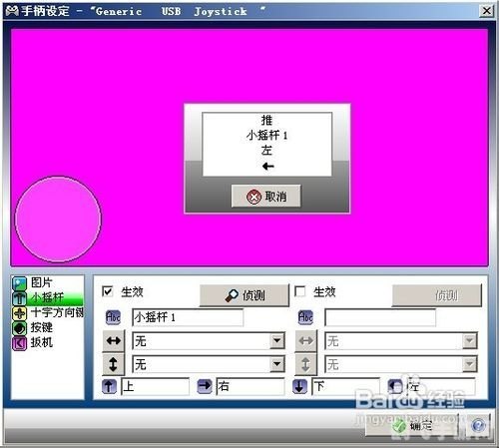Click the joystick circle on the canvas
The image size is (499, 448).
pos(58,220)
